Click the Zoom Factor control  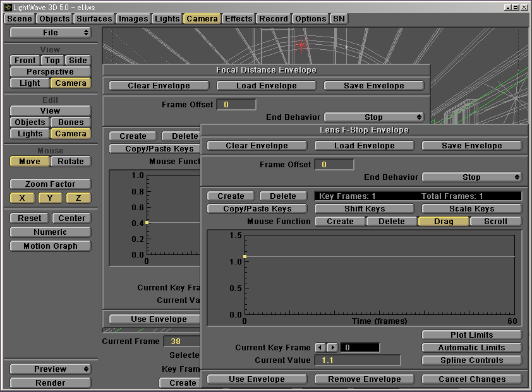coord(50,184)
